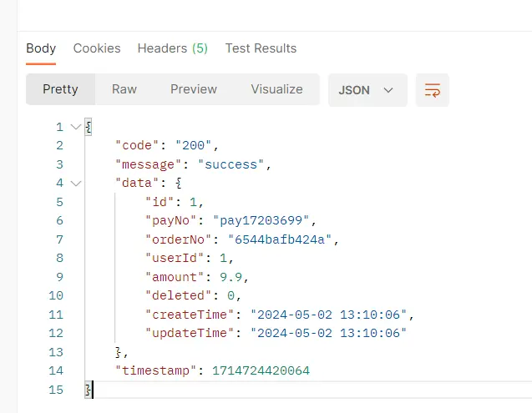Switch to Preview view mode
The height and width of the screenshot is (413, 532).
tap(194, 89)
